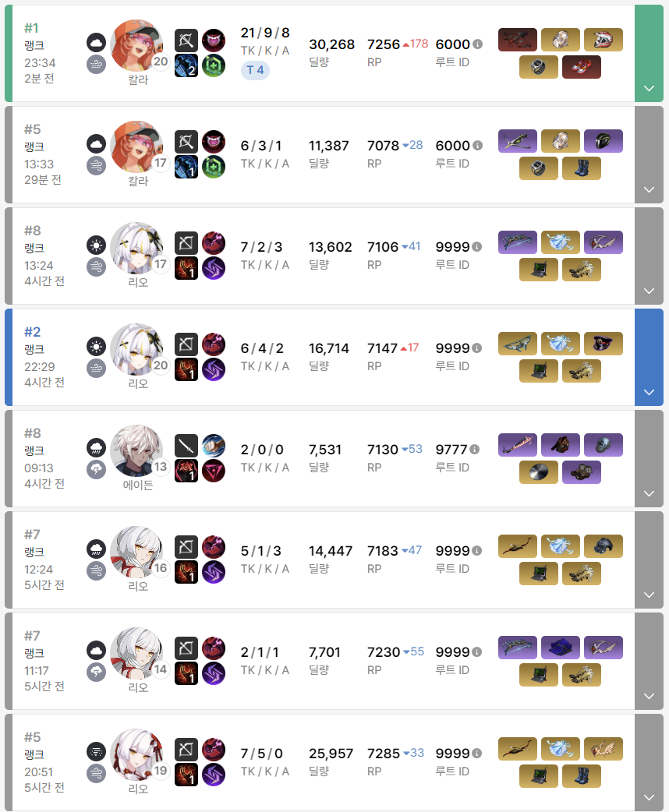Screen dimensions: 669x812
Task: Click the lightning icon in 7,701 damage match
Action: [97, 673]
